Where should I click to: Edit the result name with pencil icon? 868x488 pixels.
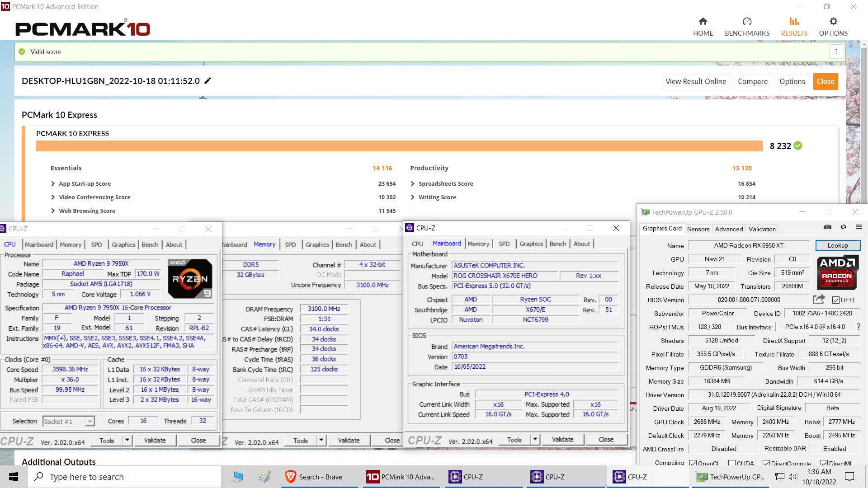(208, 81)
